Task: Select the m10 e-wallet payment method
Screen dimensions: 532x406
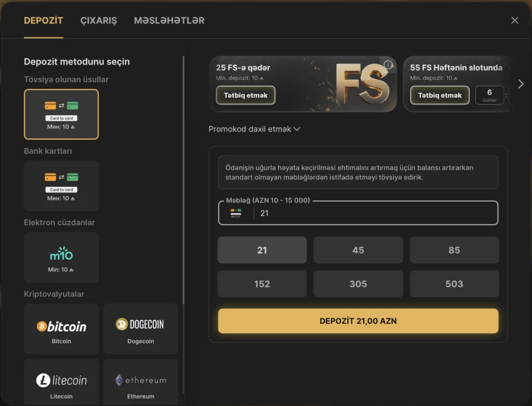Action: pyautogui.click(x=61, y=257)
